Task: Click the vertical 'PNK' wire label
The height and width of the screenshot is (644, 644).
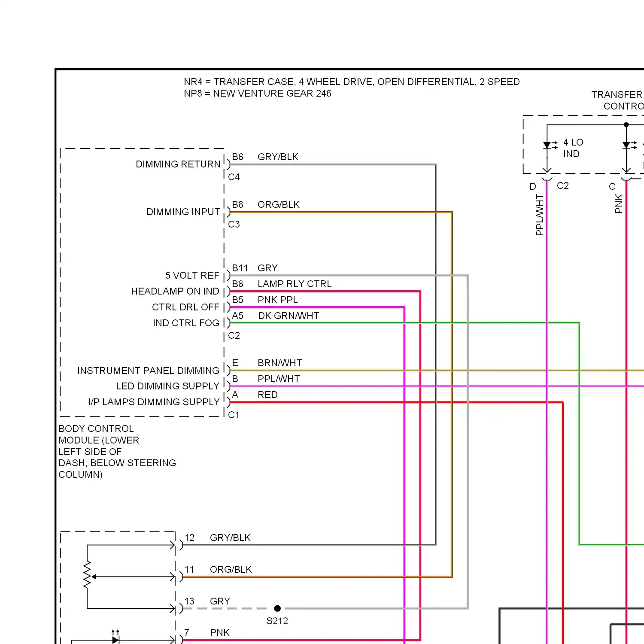Action: tap(619, 204)
